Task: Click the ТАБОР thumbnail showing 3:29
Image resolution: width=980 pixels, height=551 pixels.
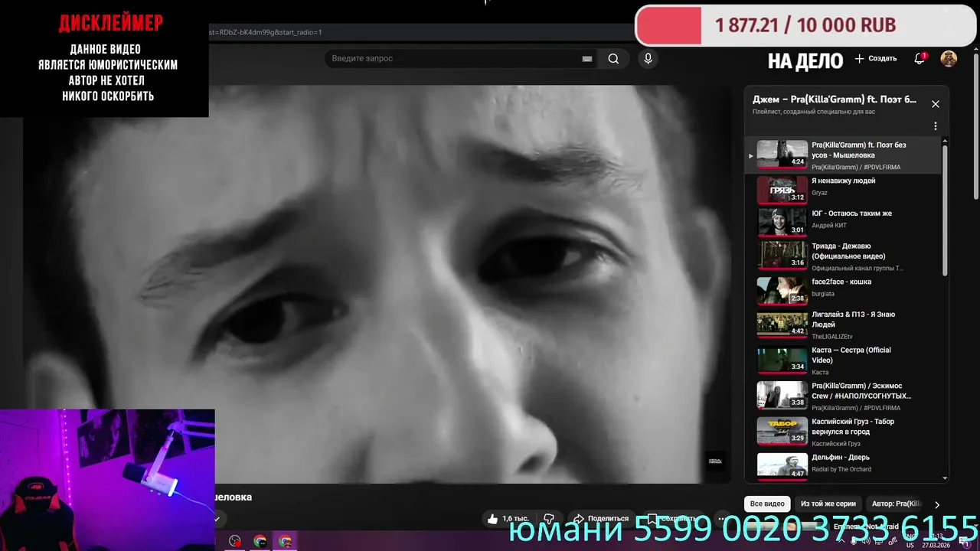Action: click(x=782, y=430)
